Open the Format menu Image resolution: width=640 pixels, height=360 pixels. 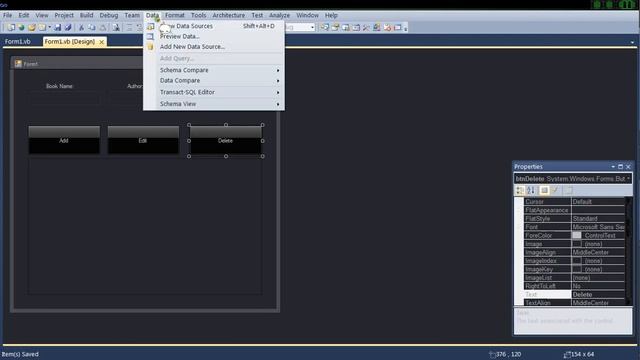coord(175,15)
